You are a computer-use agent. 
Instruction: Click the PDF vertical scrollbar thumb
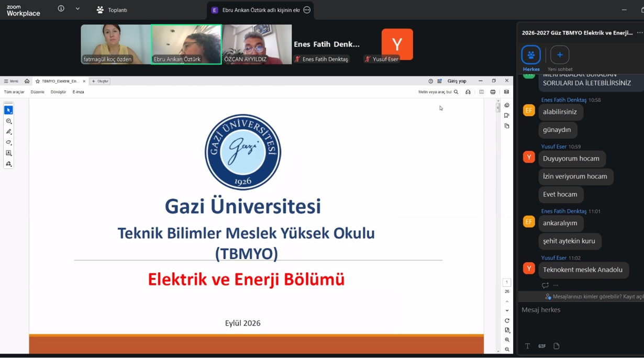click(498, 108)
